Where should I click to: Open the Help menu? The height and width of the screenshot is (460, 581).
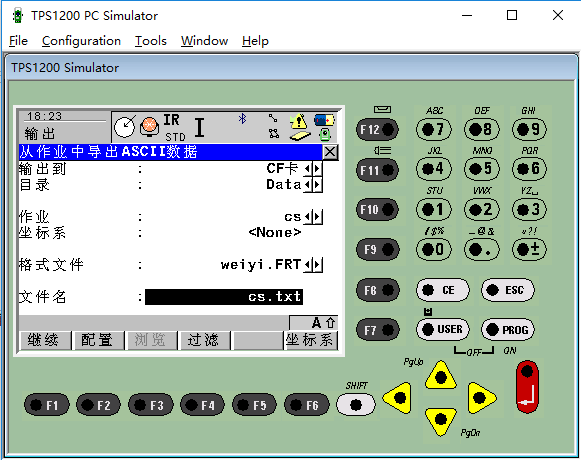255,41
